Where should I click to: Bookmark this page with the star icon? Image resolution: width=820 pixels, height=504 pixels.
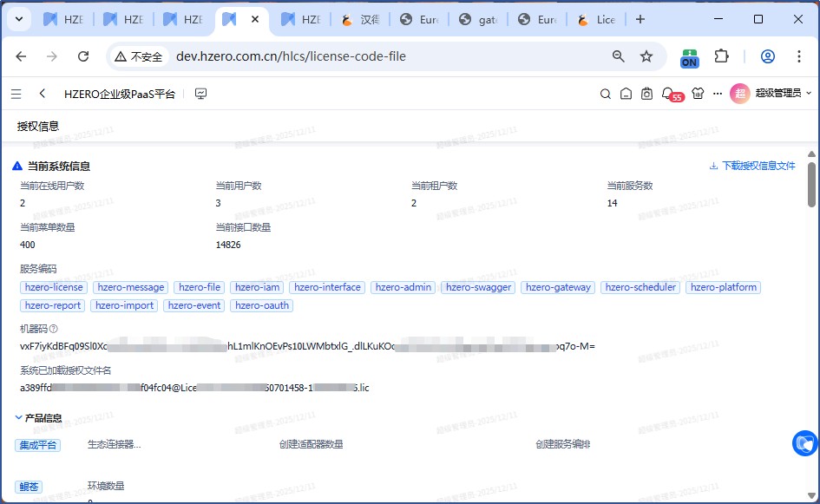646,56
